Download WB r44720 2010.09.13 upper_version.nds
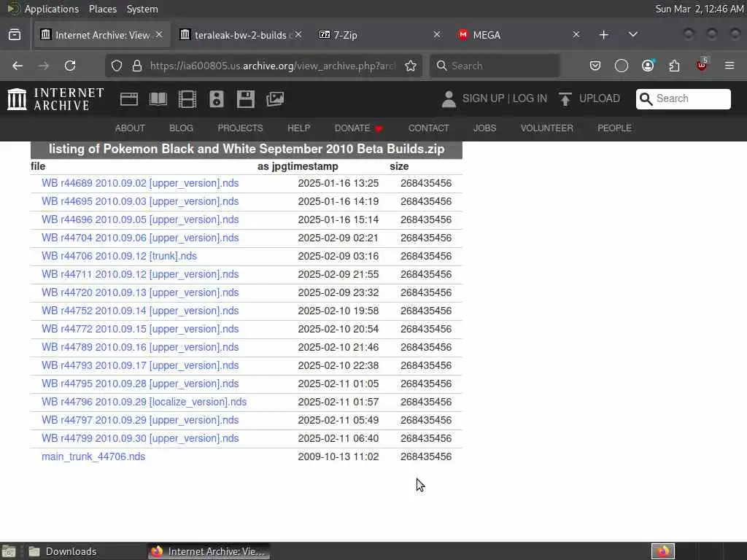The height and width of the screenshot is (560, 747). (140, 292)
